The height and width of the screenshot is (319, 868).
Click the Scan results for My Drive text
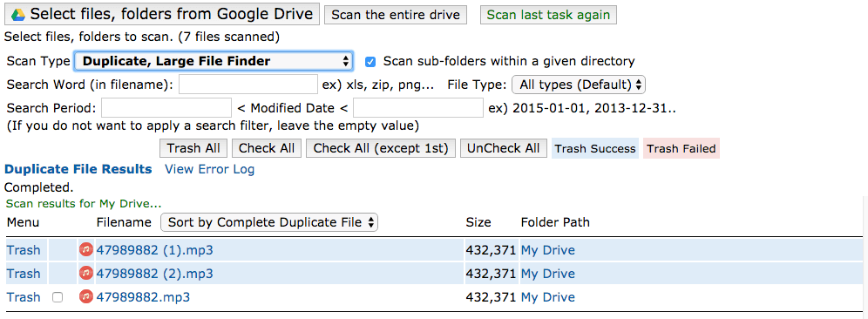(x=84, y=204)
